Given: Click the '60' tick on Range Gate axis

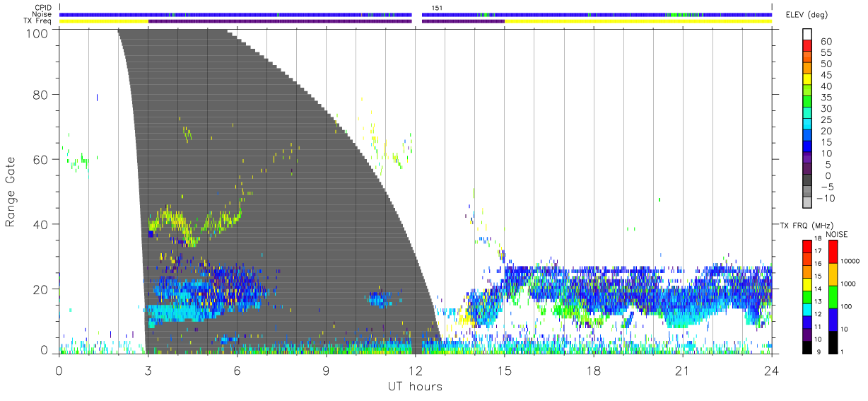Looking at the screenshot, I should [x=41, y=159].
